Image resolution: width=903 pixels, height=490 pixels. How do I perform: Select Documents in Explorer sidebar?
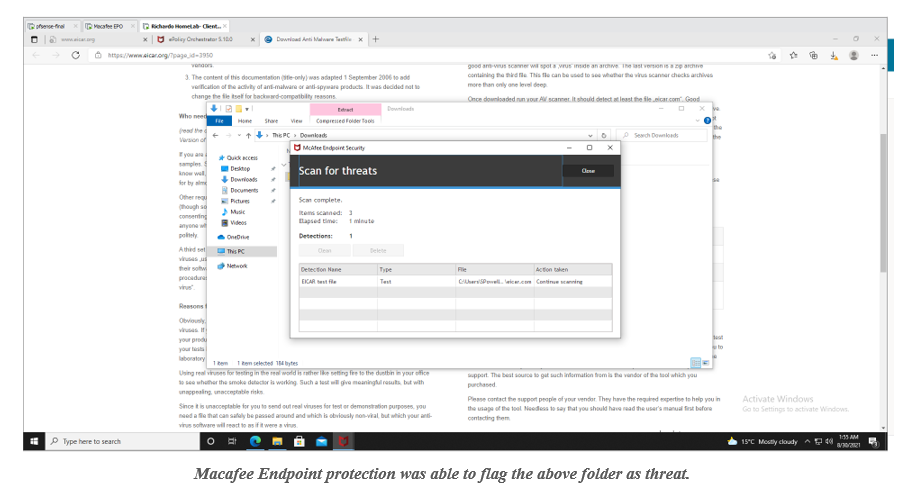244,191
